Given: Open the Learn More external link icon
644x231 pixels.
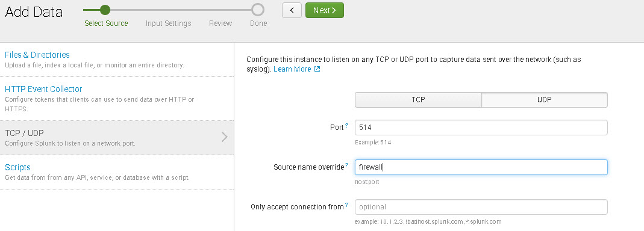Looking at the screenshot, I should tap(317, 69).
